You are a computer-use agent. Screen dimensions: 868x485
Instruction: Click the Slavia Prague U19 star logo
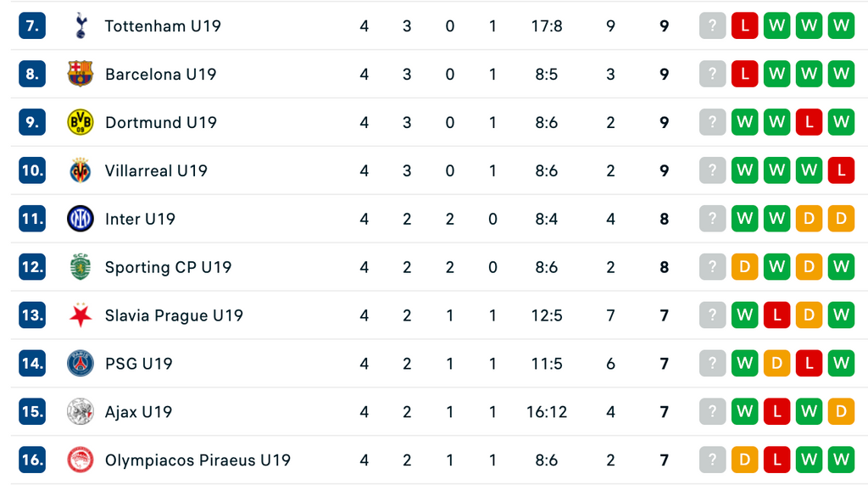pos(81,315)
